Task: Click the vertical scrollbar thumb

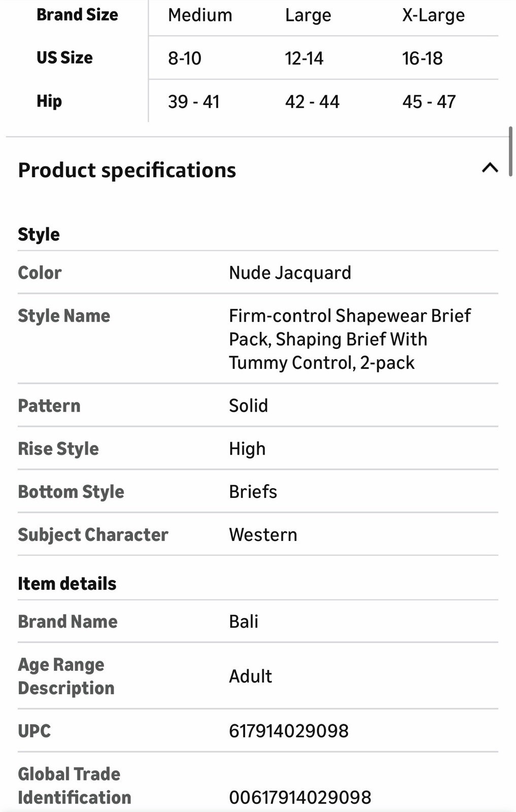Action: pos(510,151)
